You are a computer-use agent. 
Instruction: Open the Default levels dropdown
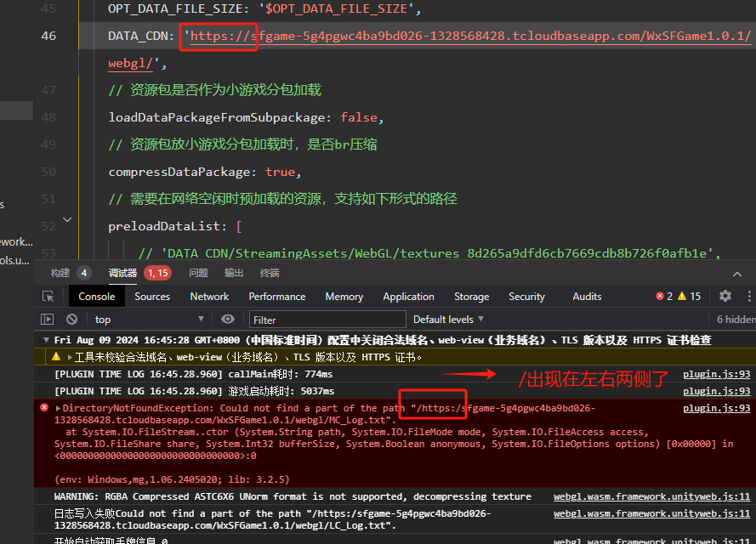pos(448,320)
